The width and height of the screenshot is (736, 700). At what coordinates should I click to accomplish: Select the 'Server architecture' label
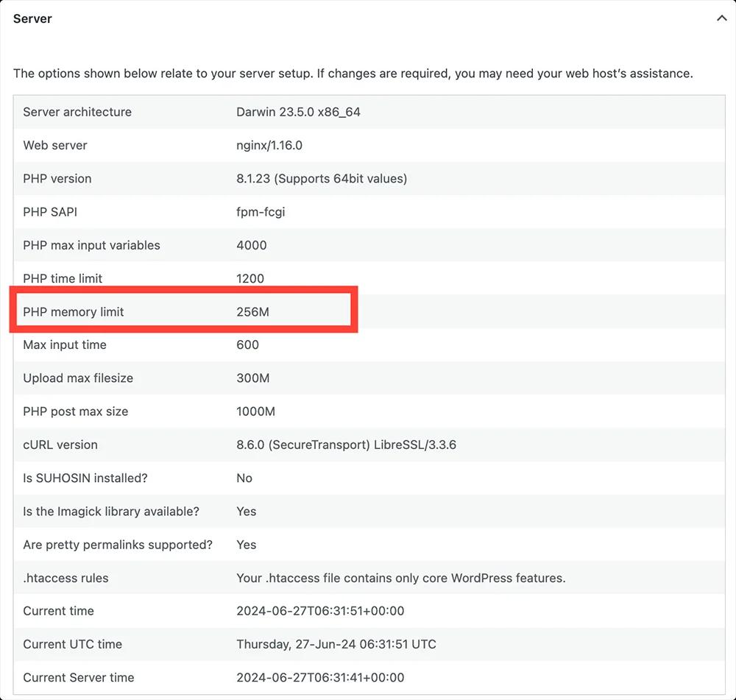(77, 112)
